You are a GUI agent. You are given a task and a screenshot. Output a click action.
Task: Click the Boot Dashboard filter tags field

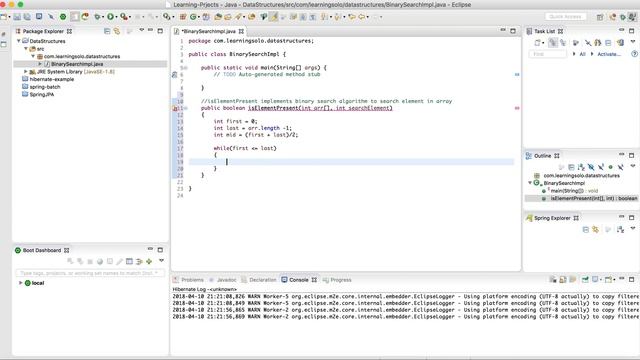(90, 273)
